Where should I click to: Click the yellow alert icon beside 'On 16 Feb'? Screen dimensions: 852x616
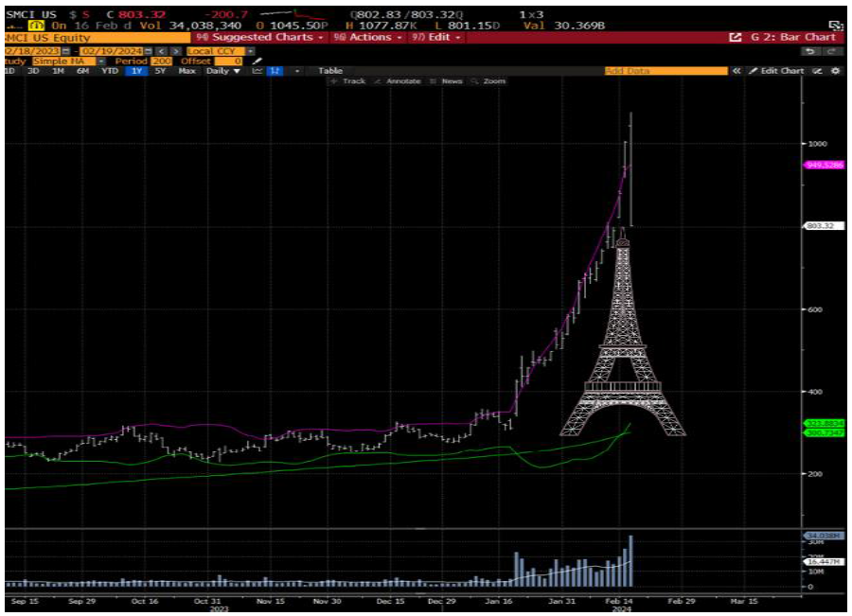pos(36,26)
